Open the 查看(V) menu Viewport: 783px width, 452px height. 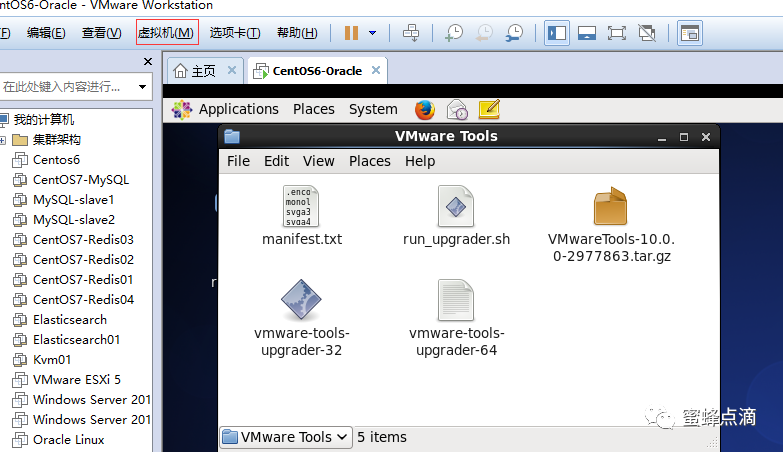tap(101, 33)
